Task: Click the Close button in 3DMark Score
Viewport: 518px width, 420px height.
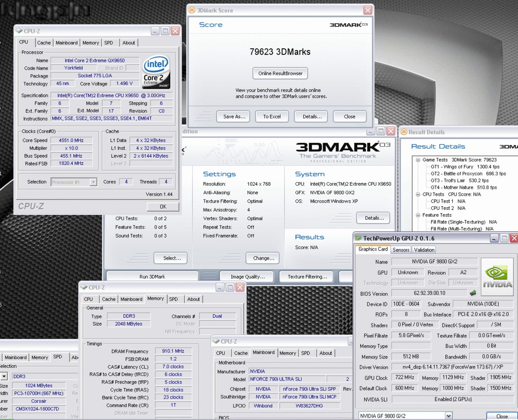Action: tap(350, 116)
